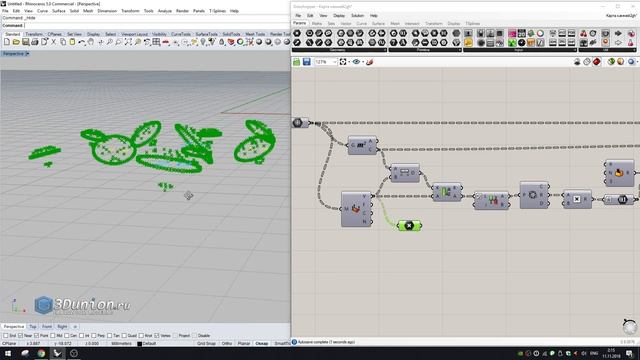Viewport: 640px width, 360px height.
Task: Toggle Grid Snap in Rhino status bar
Action: [x=206, y=343]
